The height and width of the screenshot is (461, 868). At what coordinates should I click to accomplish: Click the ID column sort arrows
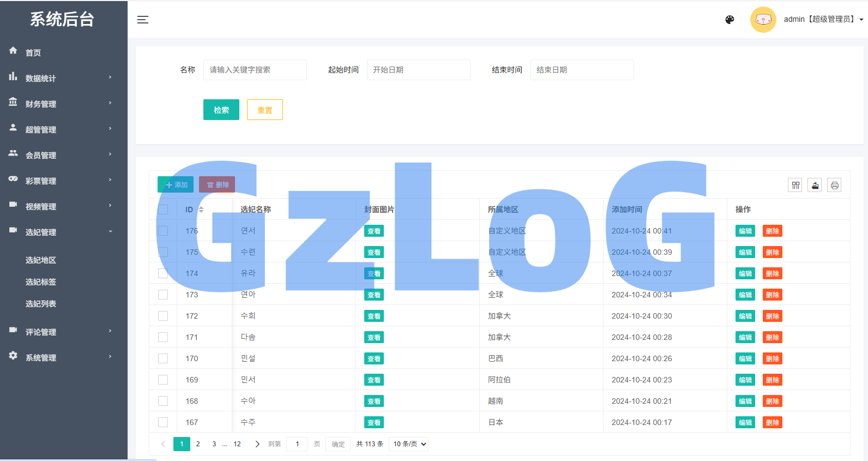(201, 209)
